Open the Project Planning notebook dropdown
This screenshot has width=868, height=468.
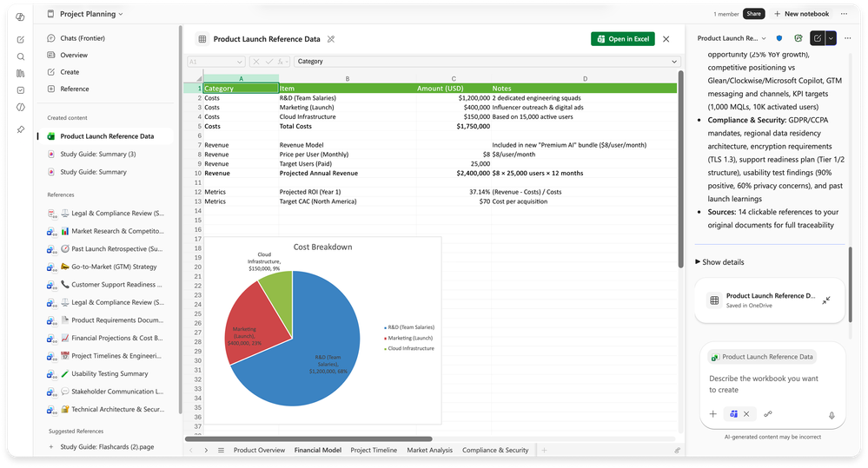[121, 15]
